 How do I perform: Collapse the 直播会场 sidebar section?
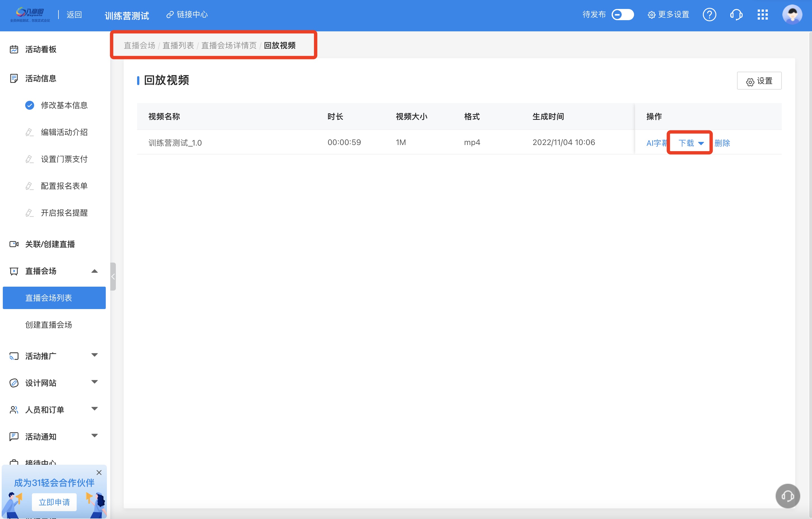[94, 271]
